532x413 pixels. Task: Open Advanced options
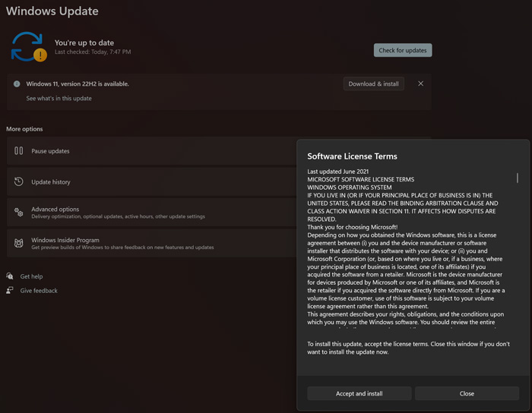click(151, 213)
